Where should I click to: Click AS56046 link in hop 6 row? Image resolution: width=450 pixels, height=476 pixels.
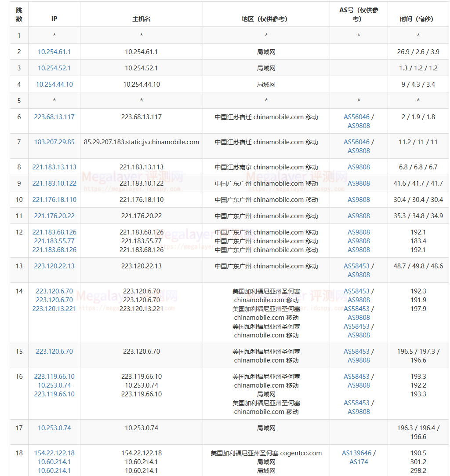pos(356,117)
